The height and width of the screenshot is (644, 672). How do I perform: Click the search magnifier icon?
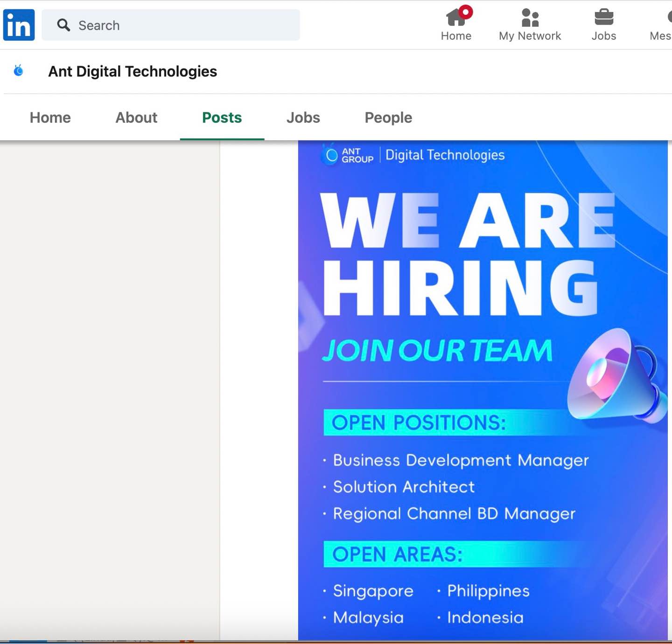pyautogui.click(x=63, y=25)
